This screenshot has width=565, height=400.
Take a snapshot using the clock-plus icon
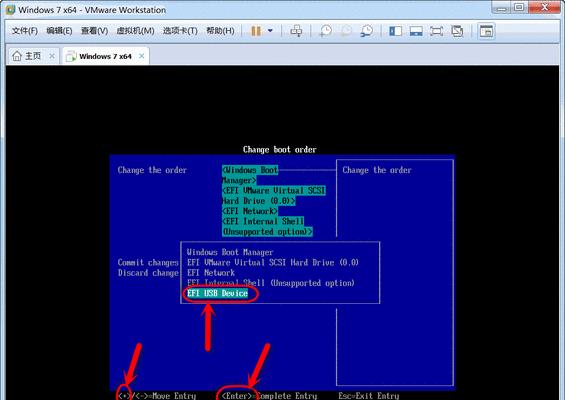[325, 31]
